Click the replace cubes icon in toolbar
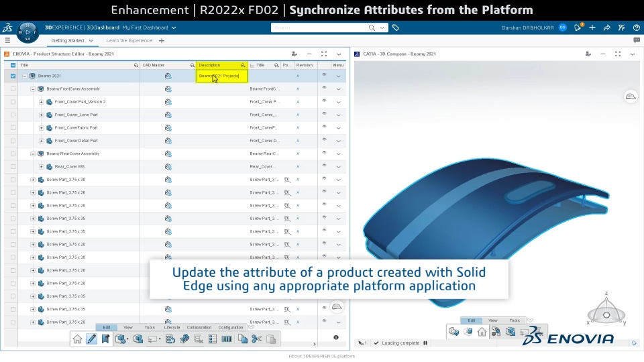Screen dimensions: 644x362 [x=184, y=339]
